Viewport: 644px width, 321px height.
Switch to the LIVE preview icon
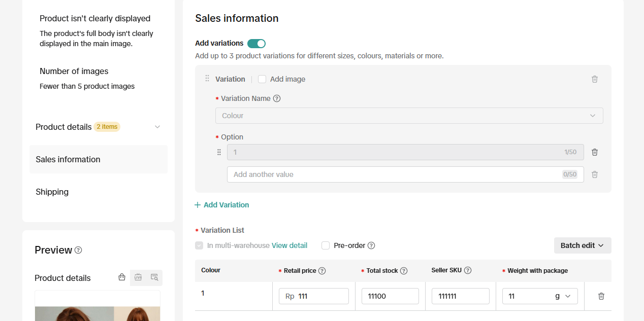click(138, 277)
